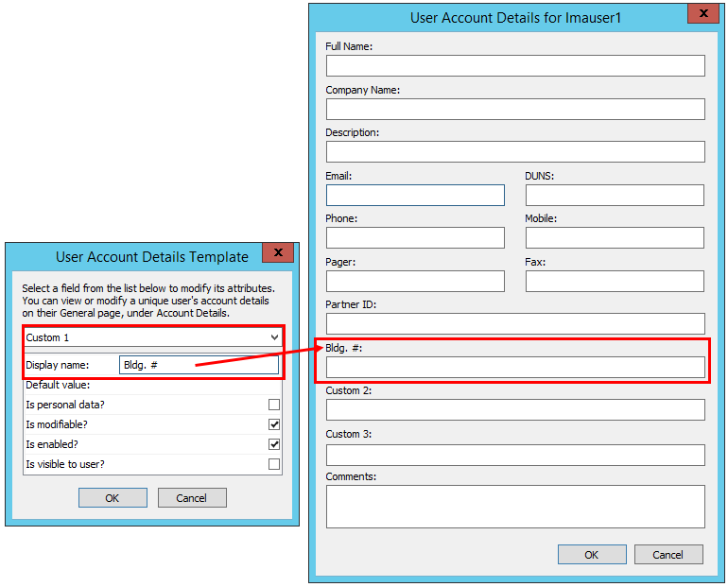This screenshot has width=728, height=587.
Task: Click the Email input box
Action: tap(415, 195)
